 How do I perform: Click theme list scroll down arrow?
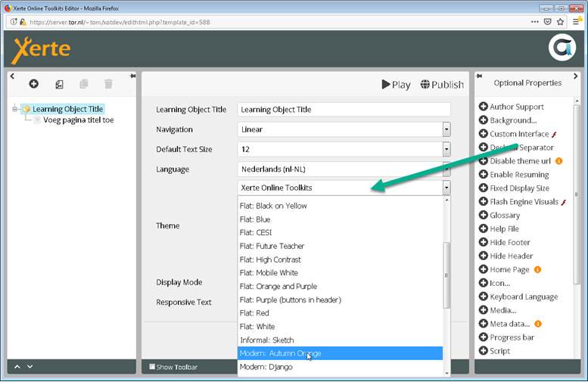446,373
